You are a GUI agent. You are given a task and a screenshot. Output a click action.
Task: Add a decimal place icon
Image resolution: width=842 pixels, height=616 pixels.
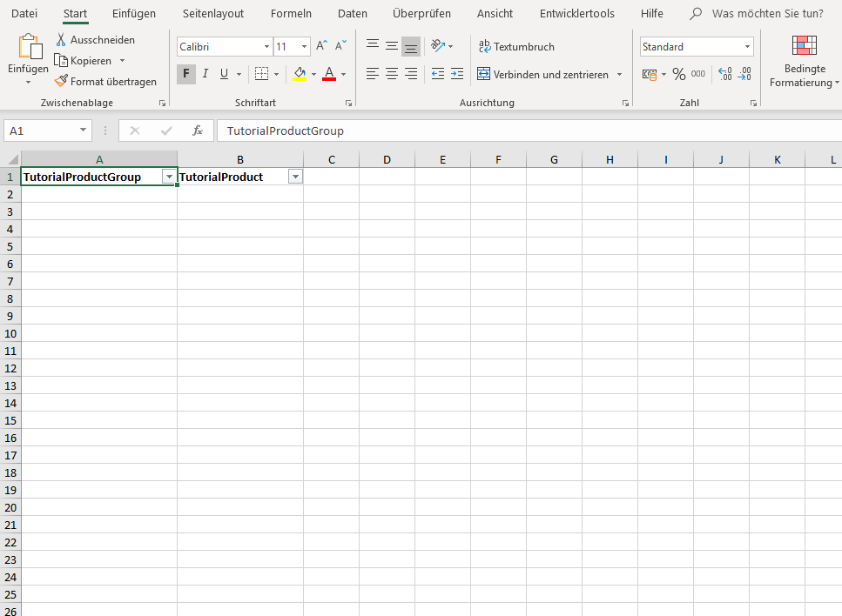point(724,75)
